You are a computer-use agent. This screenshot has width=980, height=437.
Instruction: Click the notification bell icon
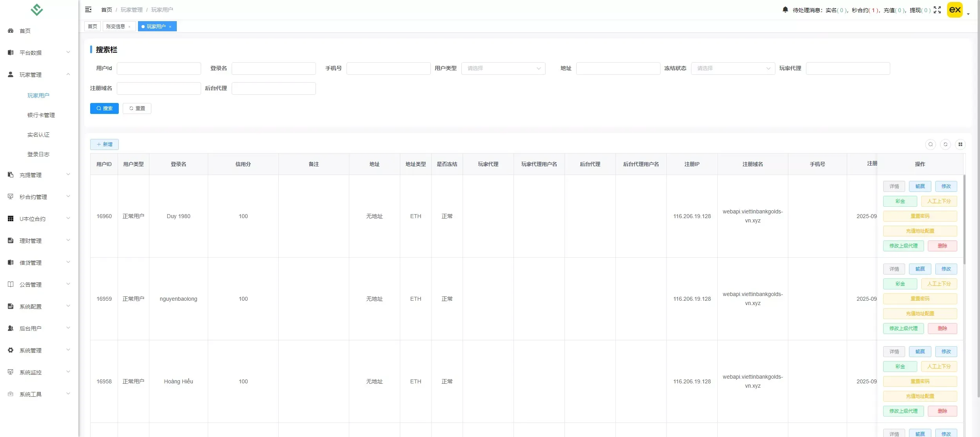click(x=785, y=9)
